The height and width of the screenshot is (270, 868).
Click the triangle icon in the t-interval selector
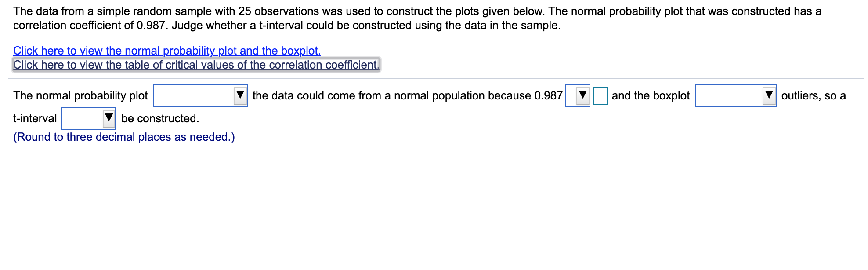(108, 118)
